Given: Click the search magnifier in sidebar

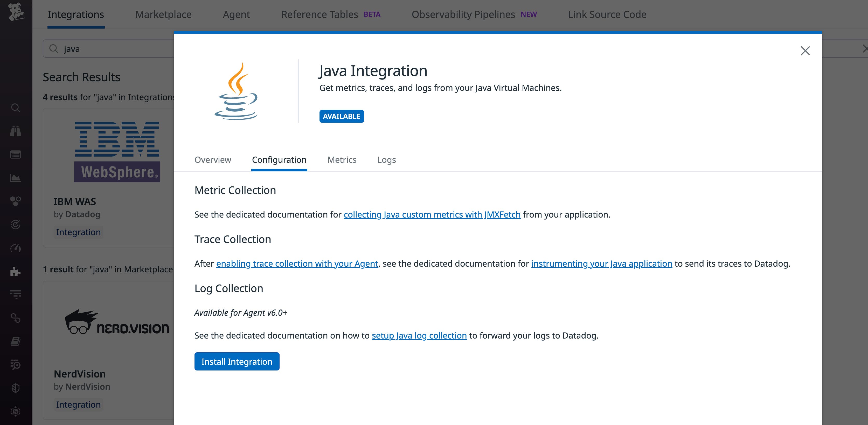Looking at the screenshot, I should (x=16, y=108).
